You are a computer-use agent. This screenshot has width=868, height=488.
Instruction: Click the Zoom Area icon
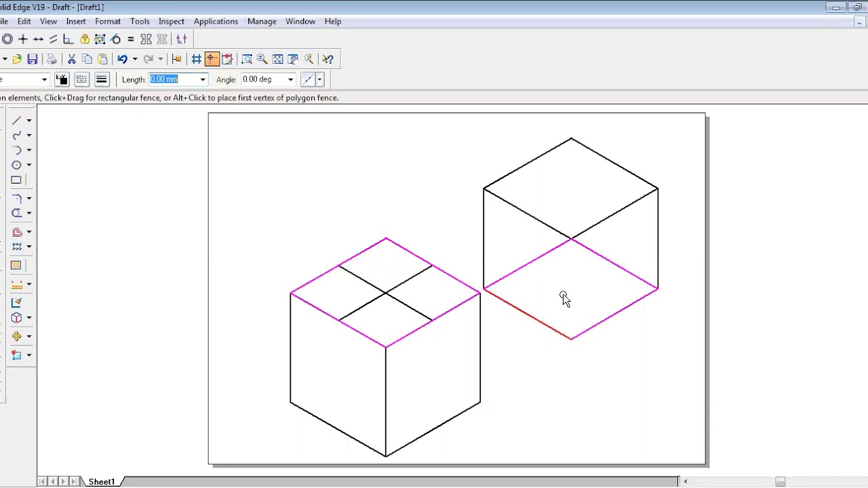tap(247, 59)
